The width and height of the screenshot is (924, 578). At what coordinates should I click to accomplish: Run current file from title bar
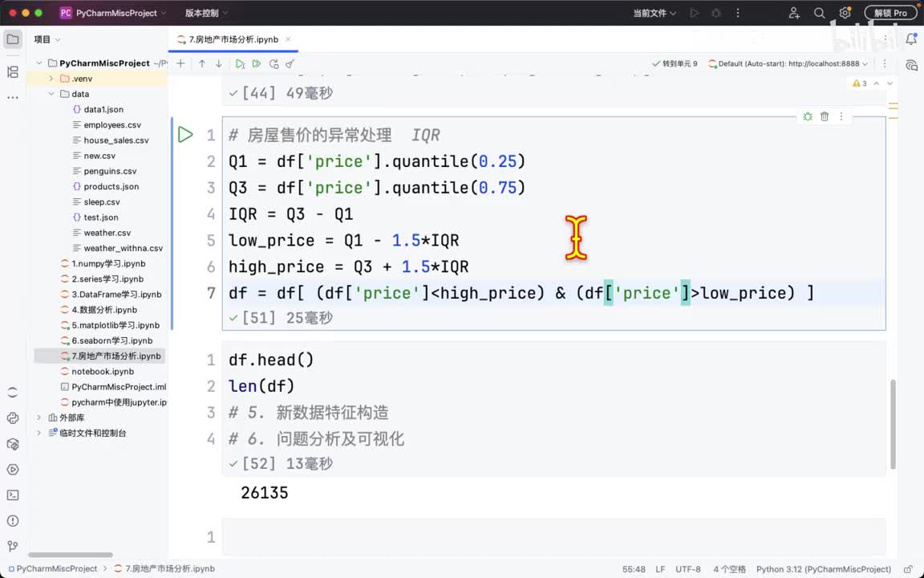coord(694,13)
